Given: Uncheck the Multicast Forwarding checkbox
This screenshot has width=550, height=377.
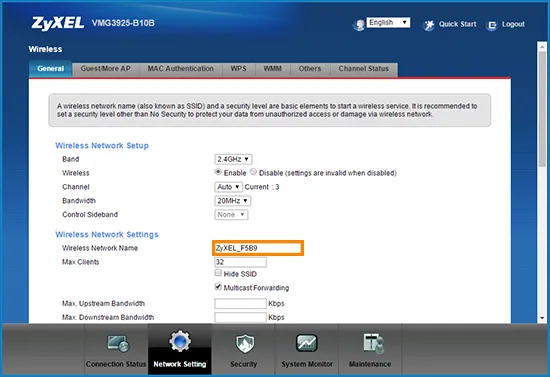Looking at the screenshot, I should coord(218,287).
